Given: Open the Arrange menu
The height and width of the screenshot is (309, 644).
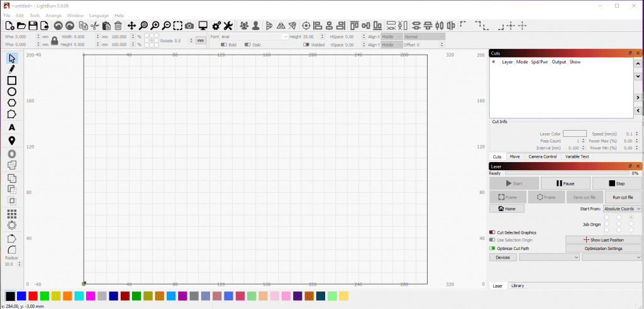Looking at the screenshot, I should [53, 15].
